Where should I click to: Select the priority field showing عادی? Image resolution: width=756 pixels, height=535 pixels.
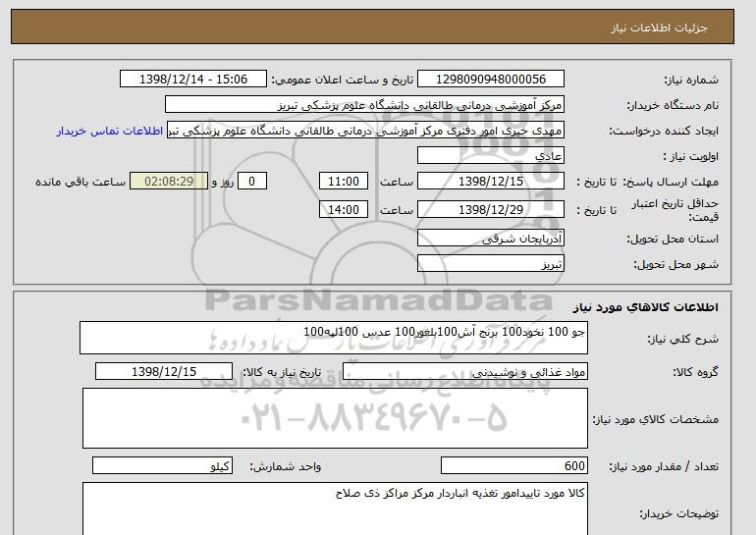point(490,156)
